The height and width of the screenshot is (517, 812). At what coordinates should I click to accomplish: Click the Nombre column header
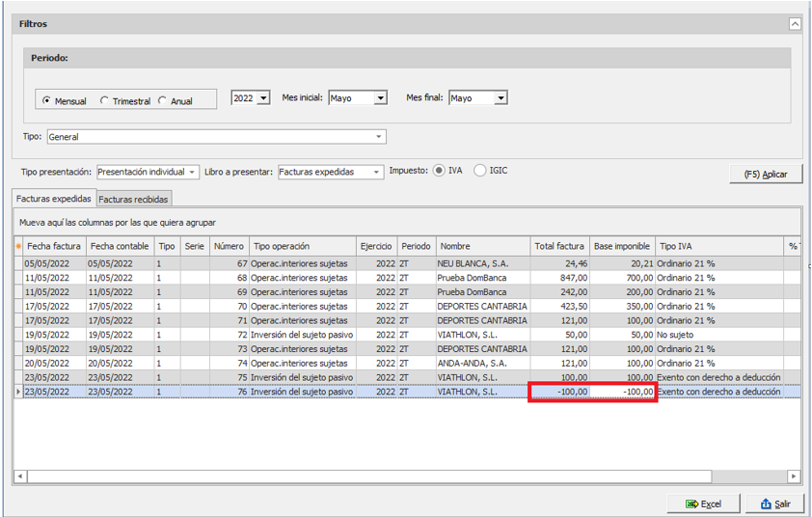point(482,246)
